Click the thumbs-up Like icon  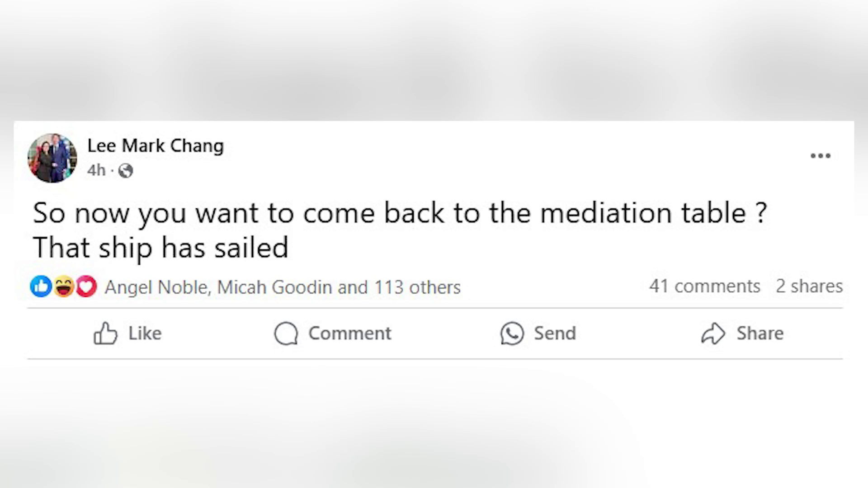pos(105,333)
